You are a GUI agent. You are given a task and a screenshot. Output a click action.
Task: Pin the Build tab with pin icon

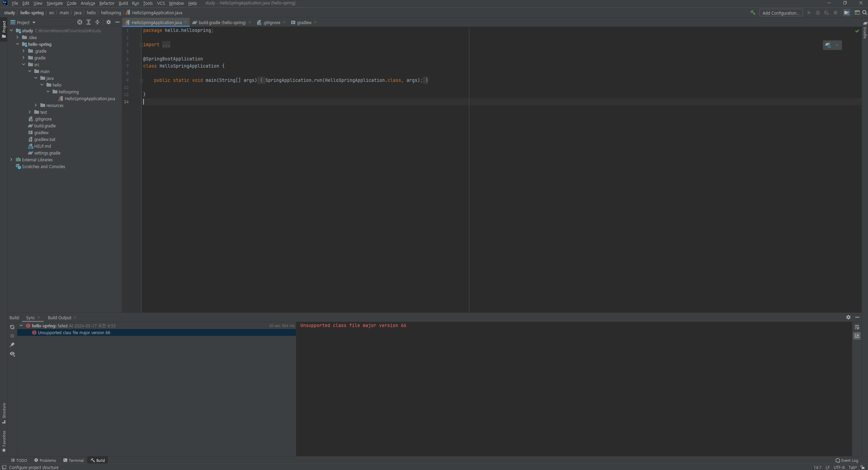click(12, 345)
